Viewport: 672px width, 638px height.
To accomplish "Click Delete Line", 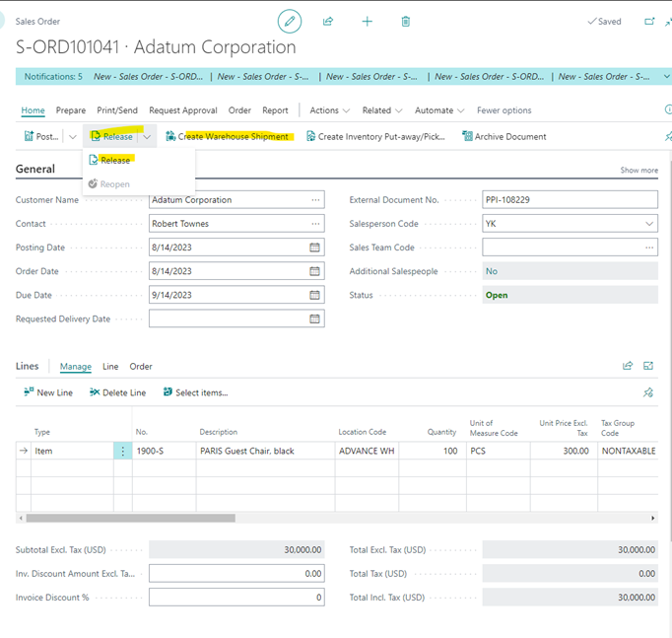I will (x=118, y=392).
